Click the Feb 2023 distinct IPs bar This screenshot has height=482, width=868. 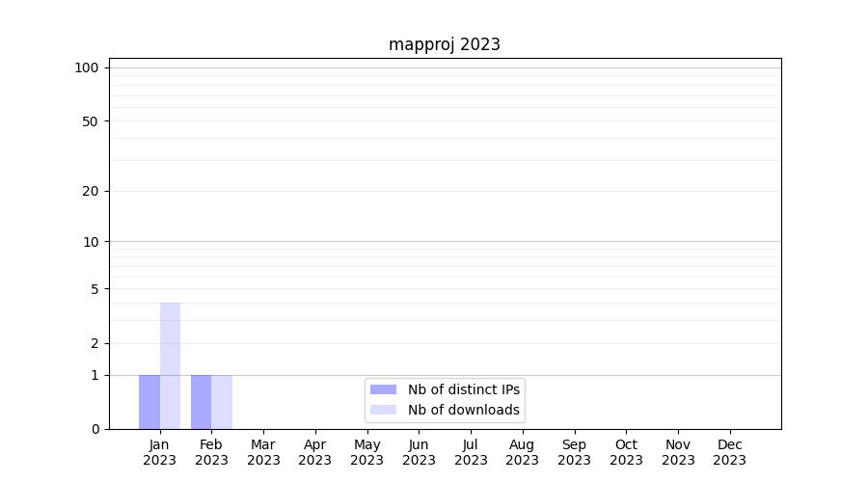201,402
